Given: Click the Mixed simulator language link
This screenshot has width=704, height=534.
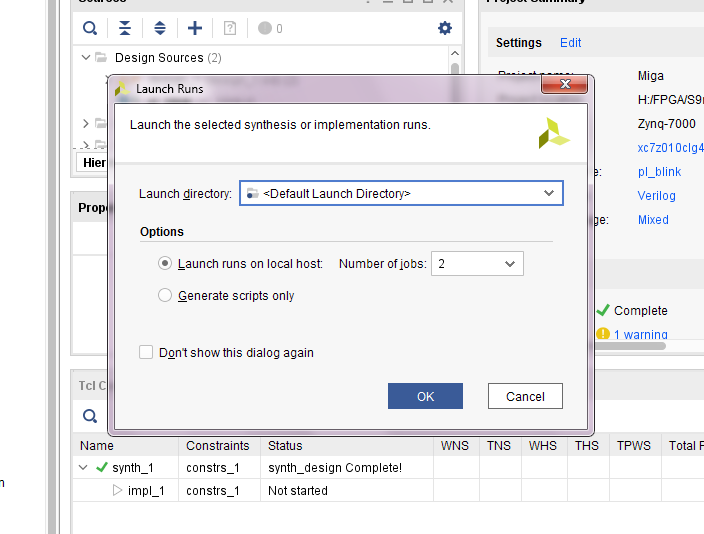Looking at the screenshot, I should [653, 220].
